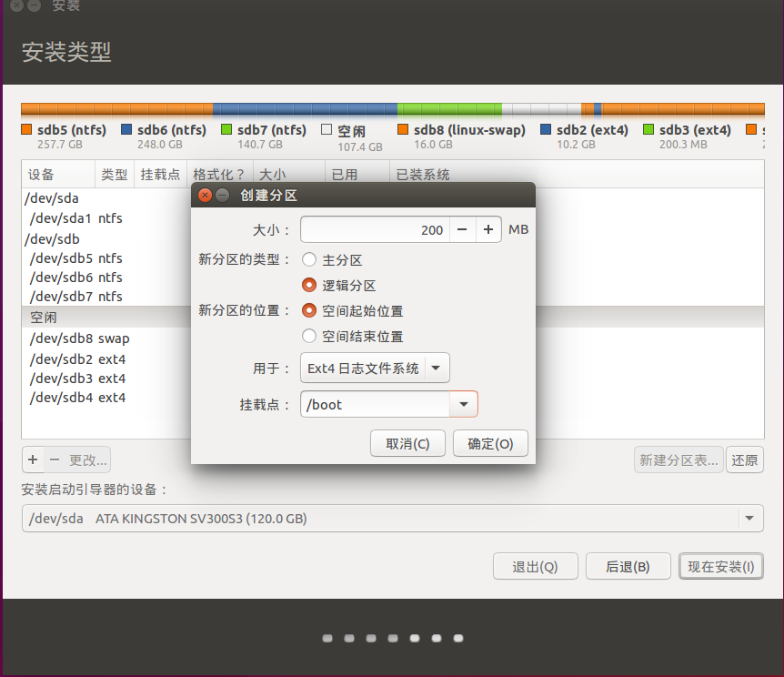Image resolution: width=784 pixels, height=677 pixels.
Task: Click the blue square icon beside sdb2 (ext4)
Action: (546, 127)
